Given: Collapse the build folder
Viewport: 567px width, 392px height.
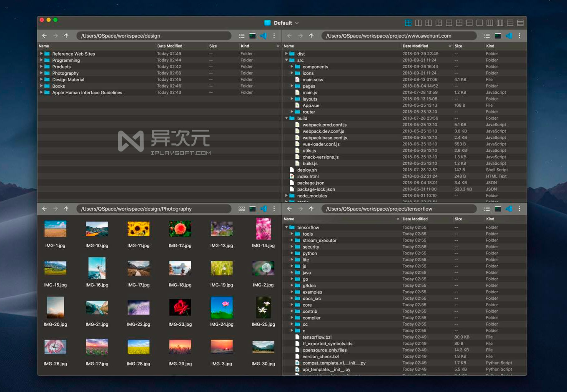Looking at the screenshot, I should (286, 118).
